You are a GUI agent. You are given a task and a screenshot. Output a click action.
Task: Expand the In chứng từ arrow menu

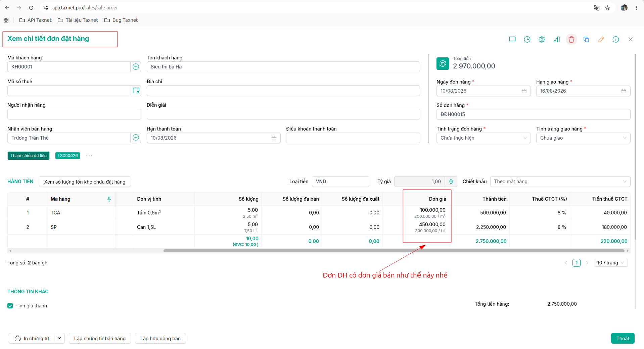(59, 338)
